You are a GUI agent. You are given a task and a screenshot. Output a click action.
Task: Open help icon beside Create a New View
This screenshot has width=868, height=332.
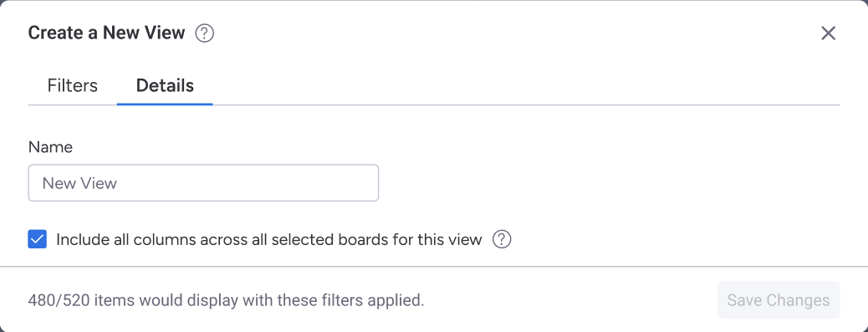pos(205,33)
